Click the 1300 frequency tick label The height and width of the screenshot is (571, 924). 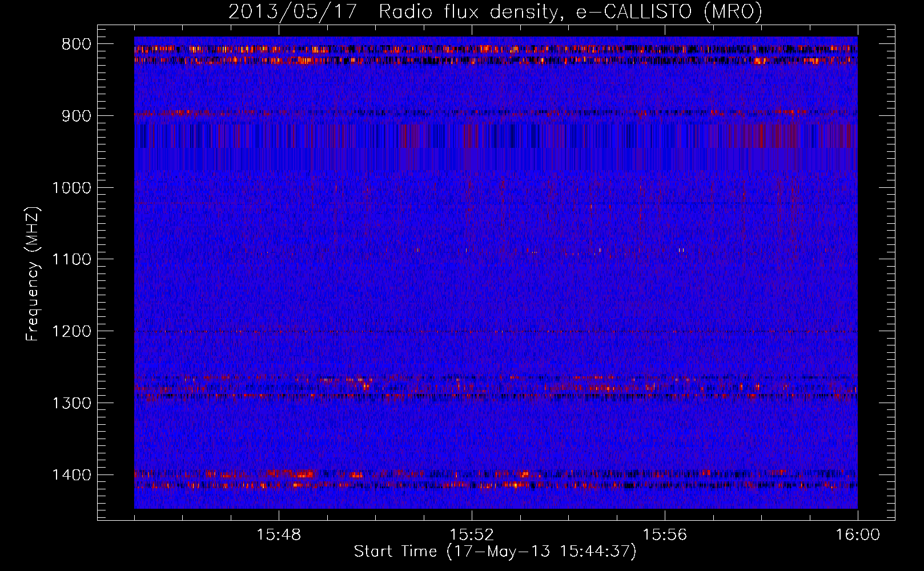[x=71, y=403]
